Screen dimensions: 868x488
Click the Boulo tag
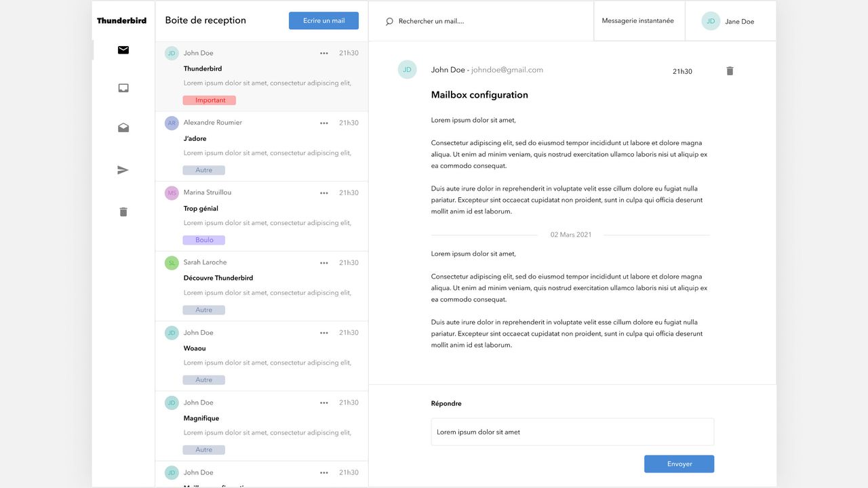(203, 240)
